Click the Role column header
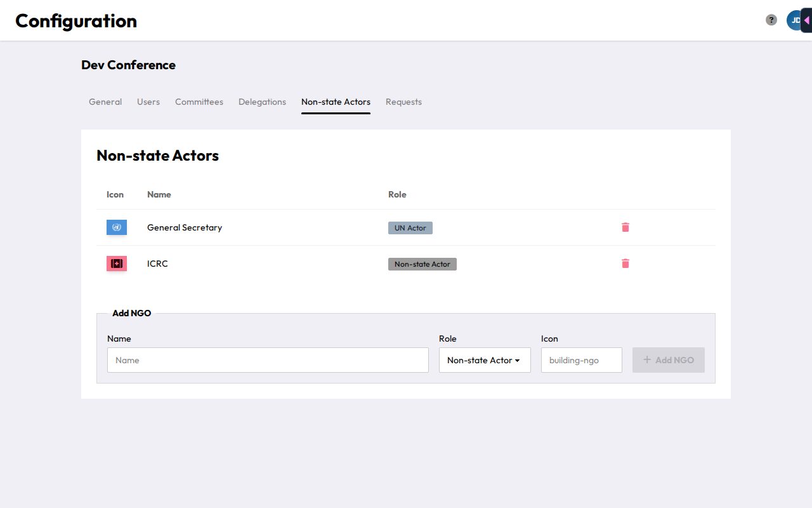 [x=397, y=194]
